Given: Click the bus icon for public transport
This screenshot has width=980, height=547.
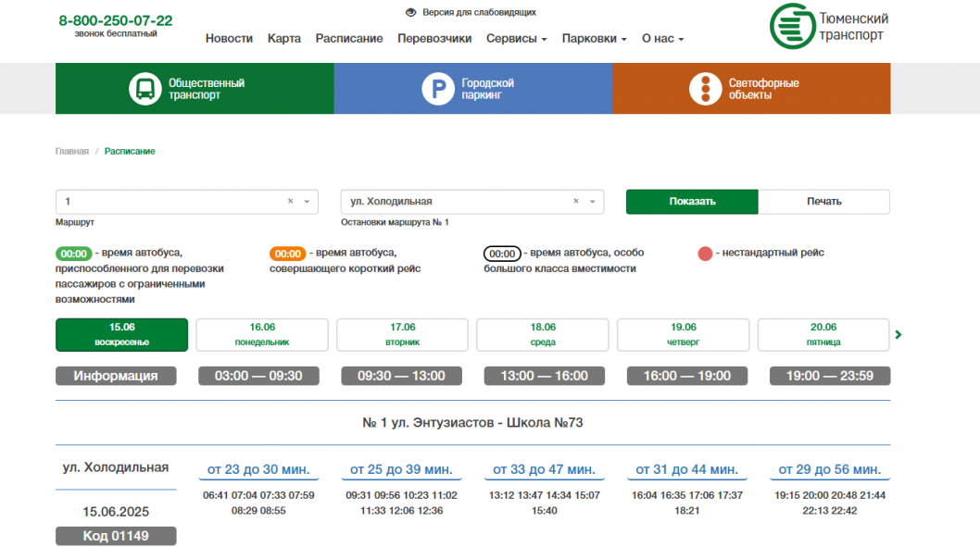Looking at the screenshot, I should pyautogui.click(x=145, y=89).
